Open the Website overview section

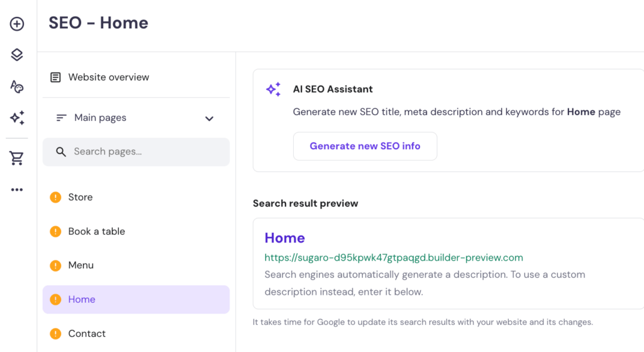pos(108,77)
